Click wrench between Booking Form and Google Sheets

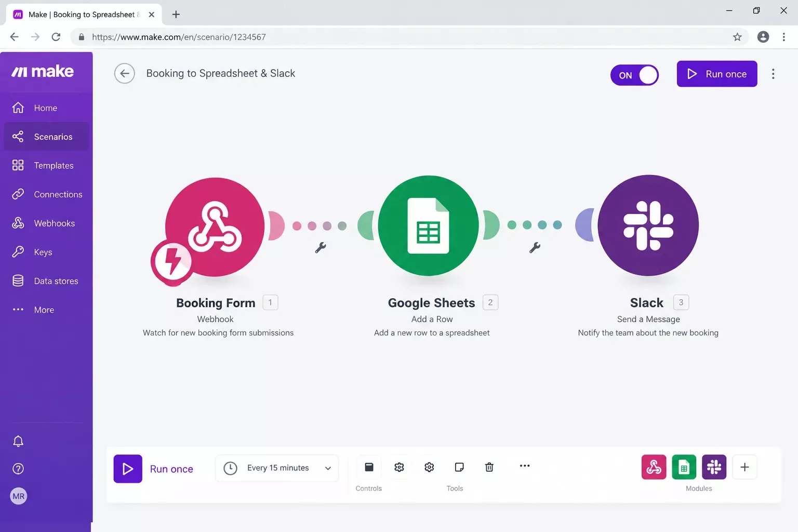tap(321, 248)
